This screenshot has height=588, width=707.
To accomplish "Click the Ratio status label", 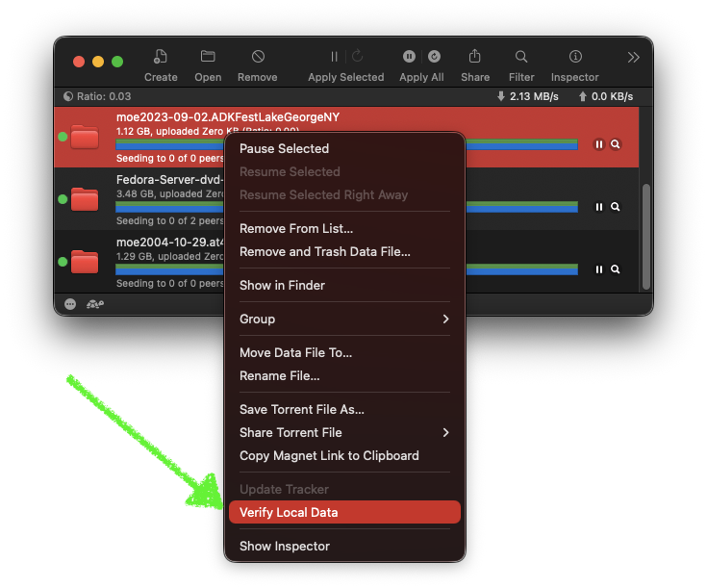I will [96, 96].
